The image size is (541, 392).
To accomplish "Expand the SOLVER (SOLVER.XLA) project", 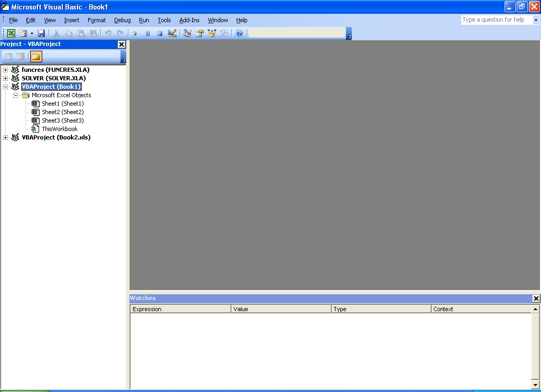I will point(5,78).
